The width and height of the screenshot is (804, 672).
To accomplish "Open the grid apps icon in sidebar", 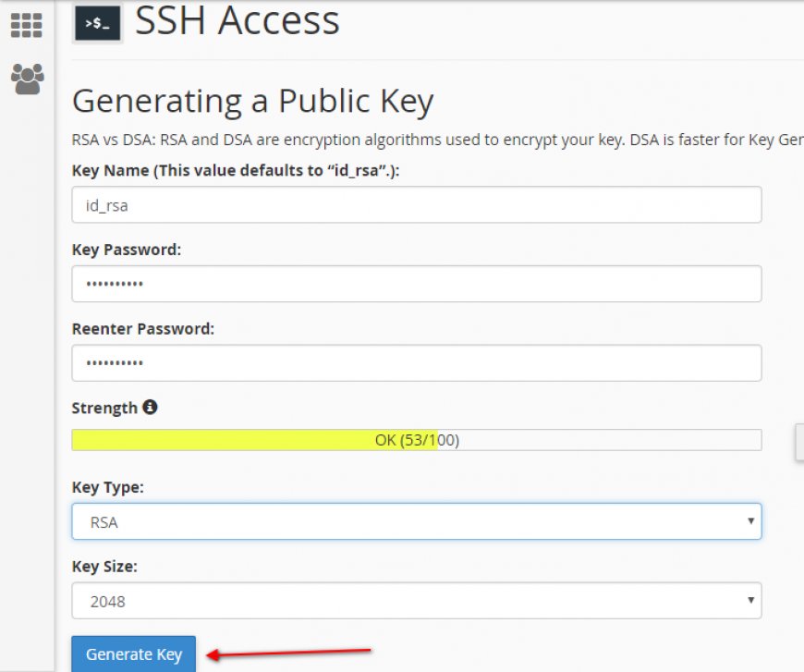I will (27, 25).
